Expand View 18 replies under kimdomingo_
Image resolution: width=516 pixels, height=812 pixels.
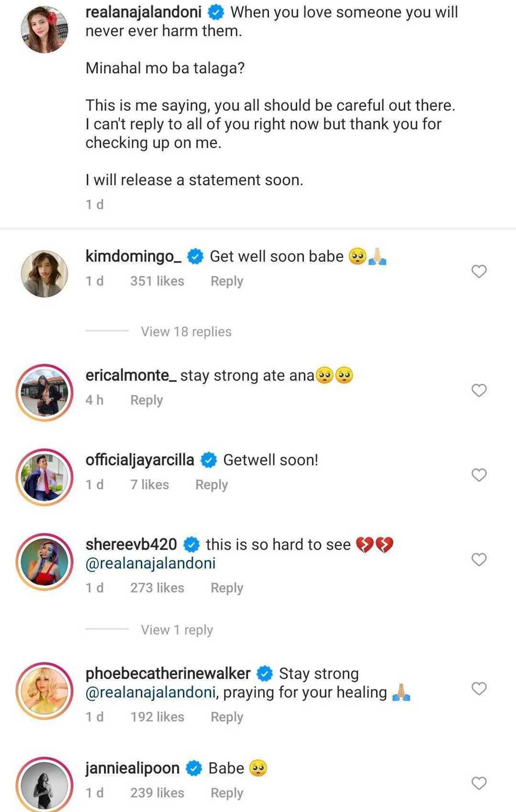point(186,331)
